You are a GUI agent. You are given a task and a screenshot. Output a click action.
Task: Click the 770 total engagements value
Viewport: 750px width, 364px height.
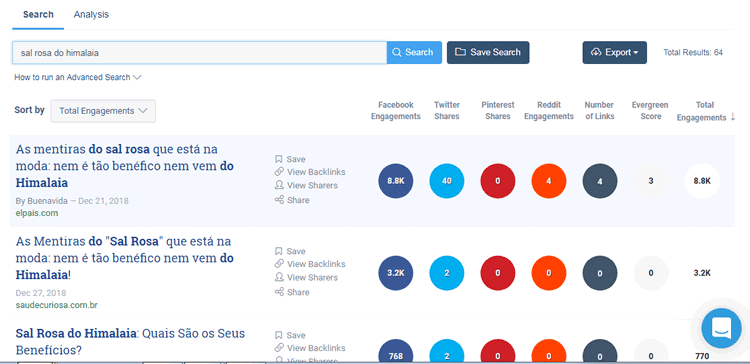tap(702, 356)
